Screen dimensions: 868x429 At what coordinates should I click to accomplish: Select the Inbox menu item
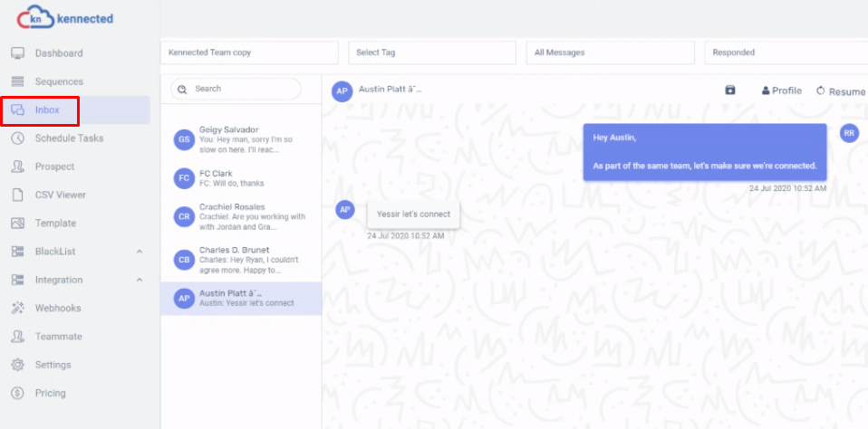(74, 110)
